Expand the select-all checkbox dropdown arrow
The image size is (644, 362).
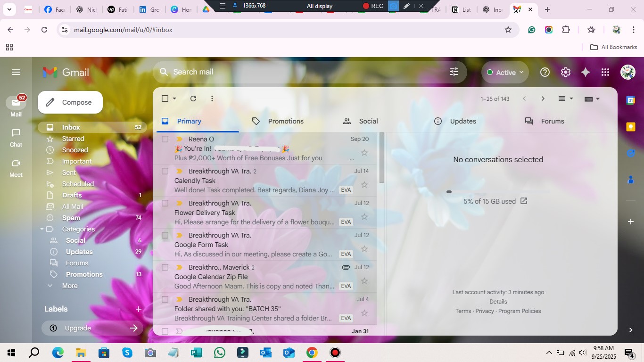[174, 99]
